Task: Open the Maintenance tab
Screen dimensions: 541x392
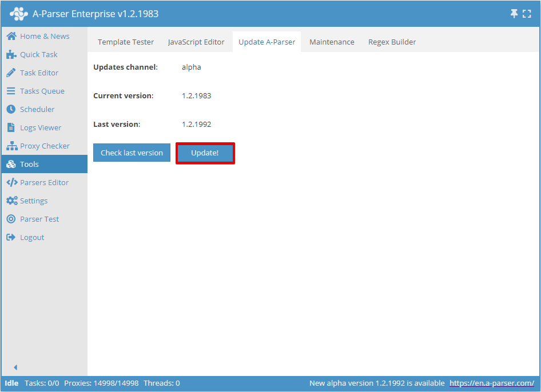Action: 332,42
